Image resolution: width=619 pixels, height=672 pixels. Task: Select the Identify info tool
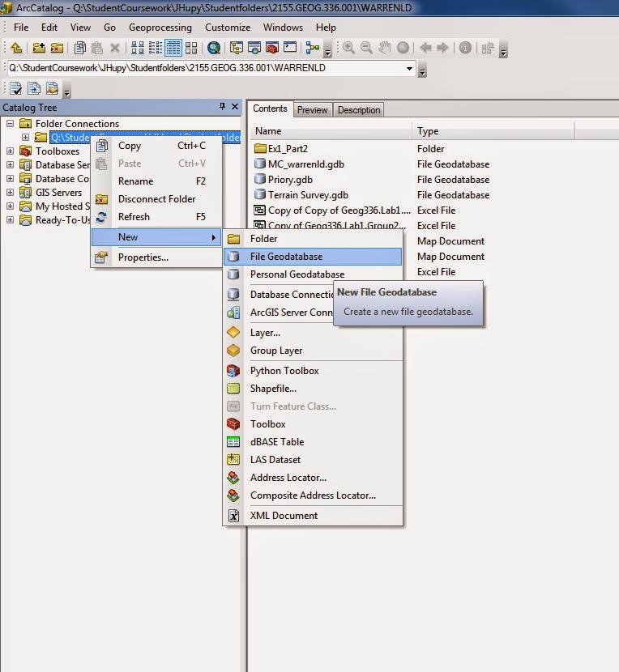pyautogui.click(x=465, y=48)
